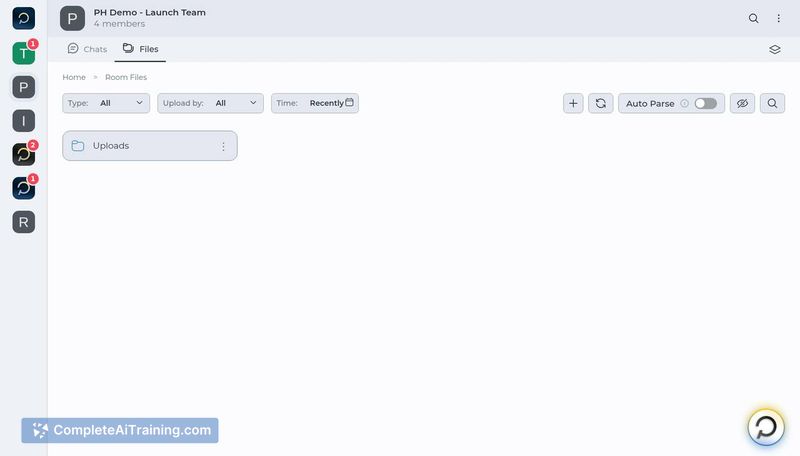800x456 pixels.
Task: Open the Time Recently filter
Action: coord(315,103)
